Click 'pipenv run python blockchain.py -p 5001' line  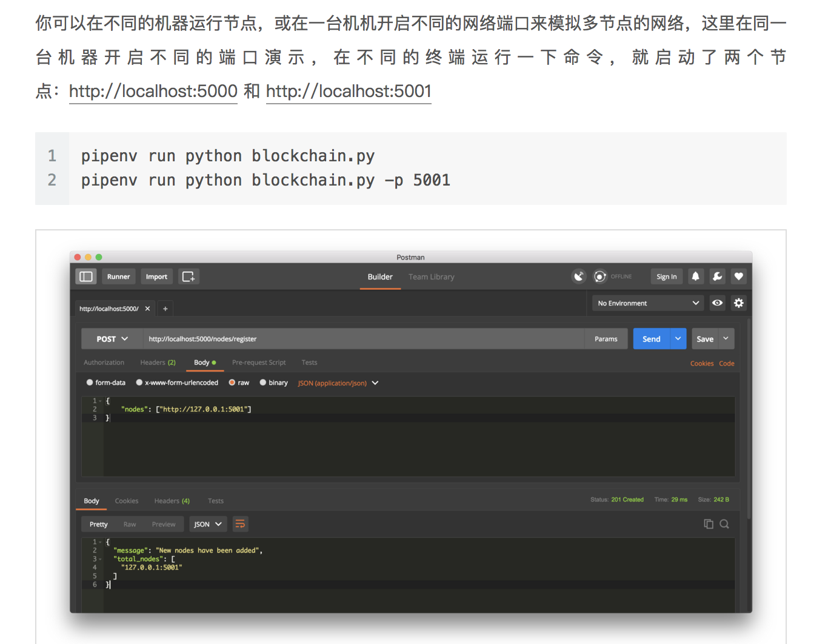click(x=265, y=180)
